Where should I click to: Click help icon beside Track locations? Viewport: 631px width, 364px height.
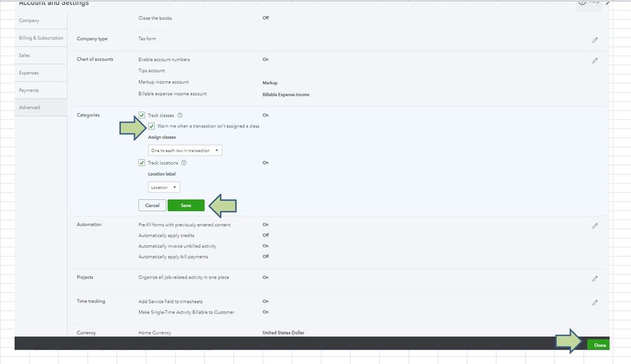click(184, 163)
